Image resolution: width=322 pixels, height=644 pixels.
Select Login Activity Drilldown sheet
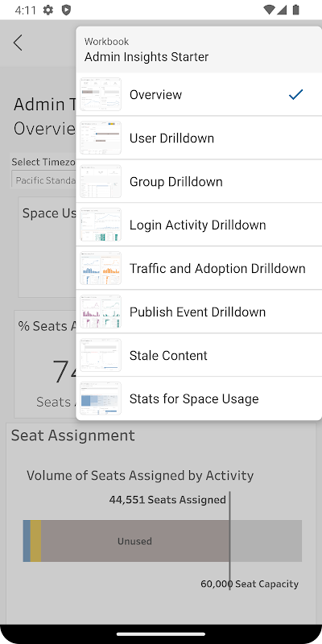tap(199, 225)
